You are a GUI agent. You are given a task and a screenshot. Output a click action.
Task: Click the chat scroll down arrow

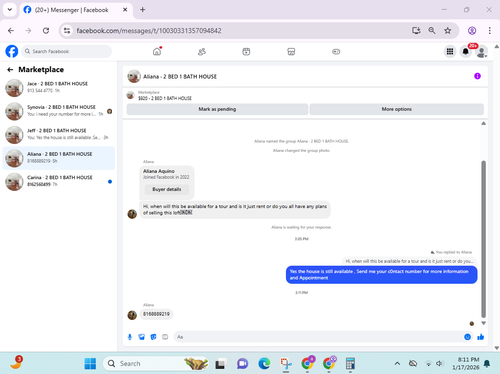tap(483, 323)
